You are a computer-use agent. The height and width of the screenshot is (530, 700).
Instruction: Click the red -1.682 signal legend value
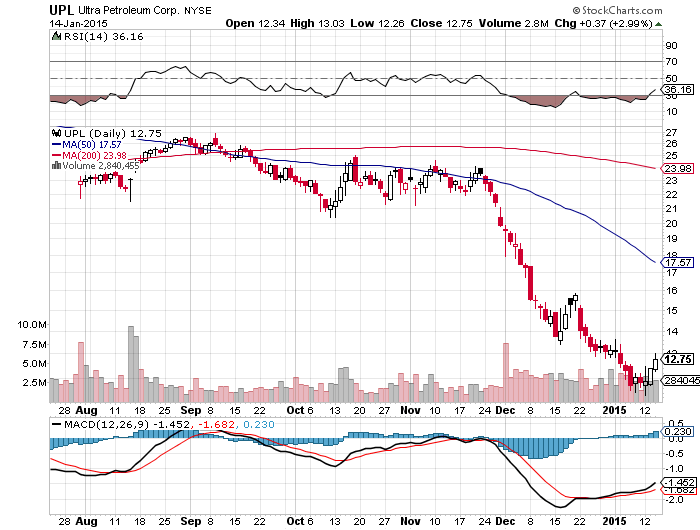pyautogui.click(x=216, y=424)
